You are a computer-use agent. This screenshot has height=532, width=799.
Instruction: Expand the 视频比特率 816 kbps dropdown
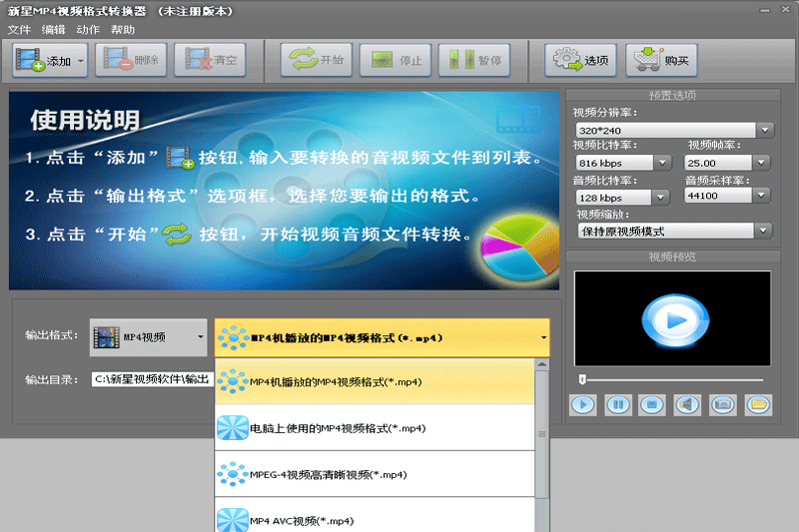[662, 163]
